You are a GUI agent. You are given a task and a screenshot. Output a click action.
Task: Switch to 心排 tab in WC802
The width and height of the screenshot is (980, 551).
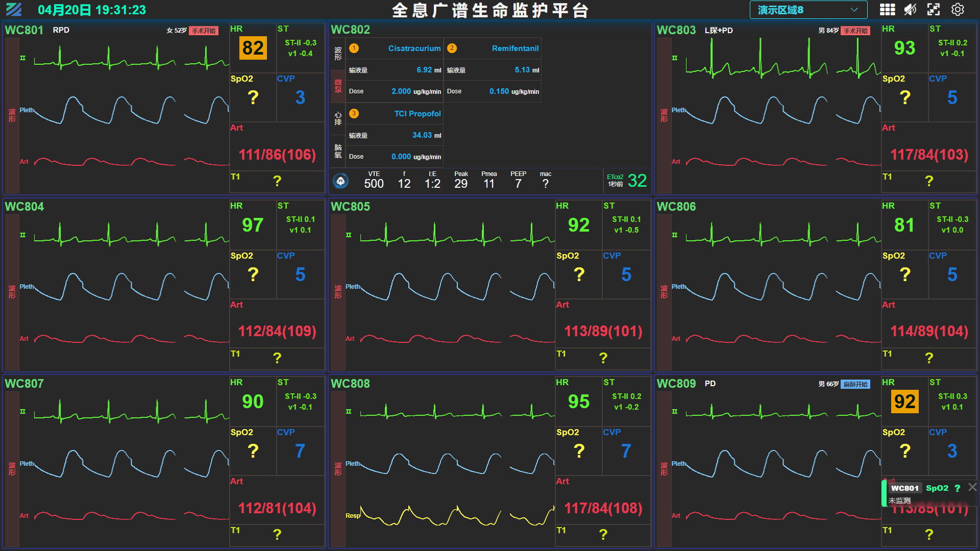point(338,118)
